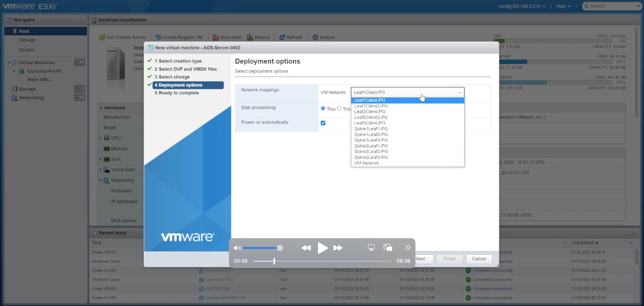Open Storage in Navigator
This screenshot has width=644, height=306.
click(x=27, y=89)
